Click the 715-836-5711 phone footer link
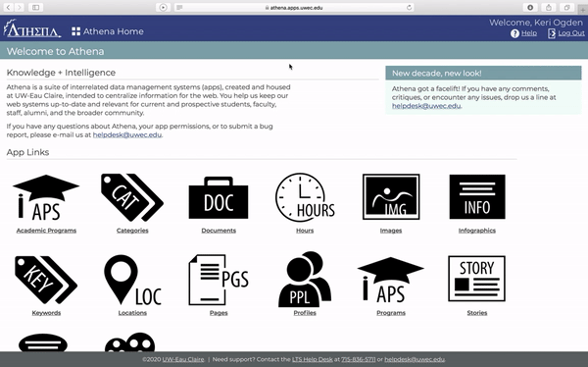Screen dimensions: 588x367 [358, 359]
